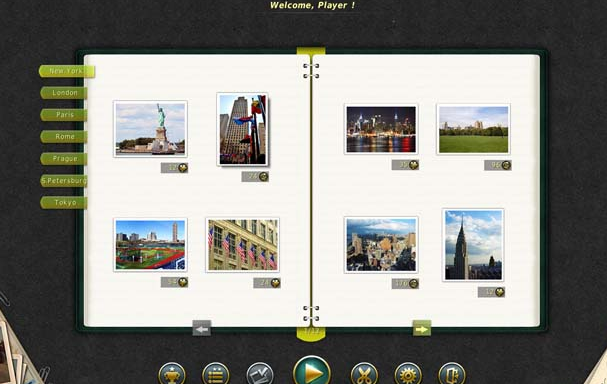This screenshot has height=384, width=607.
Task: Pick the green park lawn photo
Action: tap(473, 129)
